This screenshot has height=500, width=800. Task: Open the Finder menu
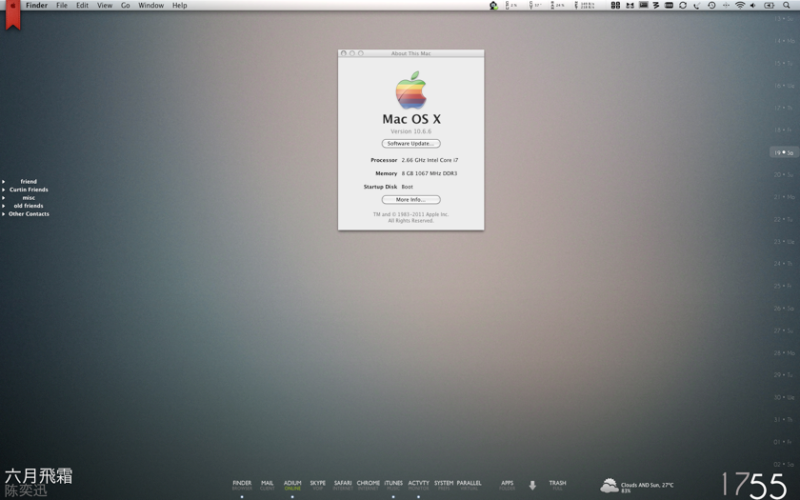[x=36, y=5]
